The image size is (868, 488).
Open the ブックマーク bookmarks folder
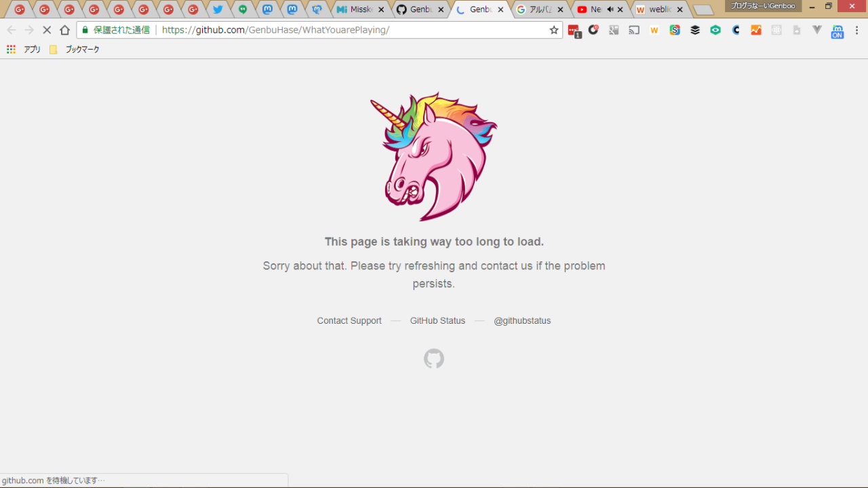[x=75, y=50]
